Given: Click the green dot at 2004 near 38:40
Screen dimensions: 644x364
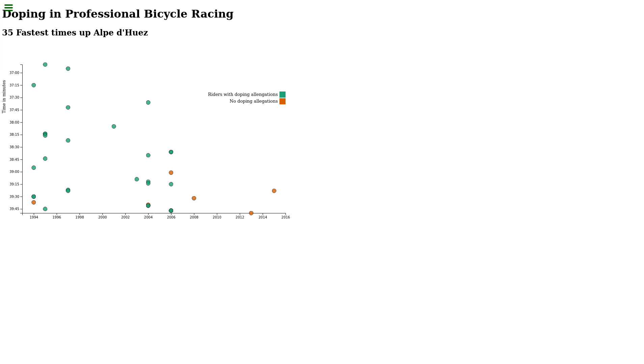Looking at the screenshot, I should click(148, 155).
